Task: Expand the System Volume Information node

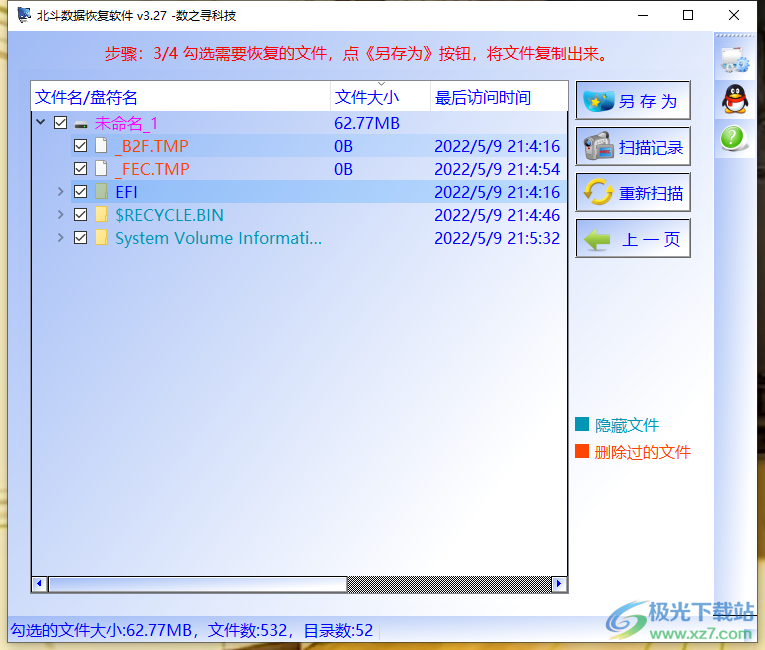Action: [60, 237]
